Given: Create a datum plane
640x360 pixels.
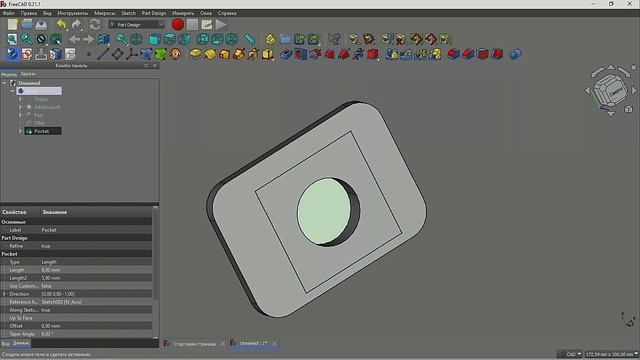Looking at the screenshot, I should (118, 54).
